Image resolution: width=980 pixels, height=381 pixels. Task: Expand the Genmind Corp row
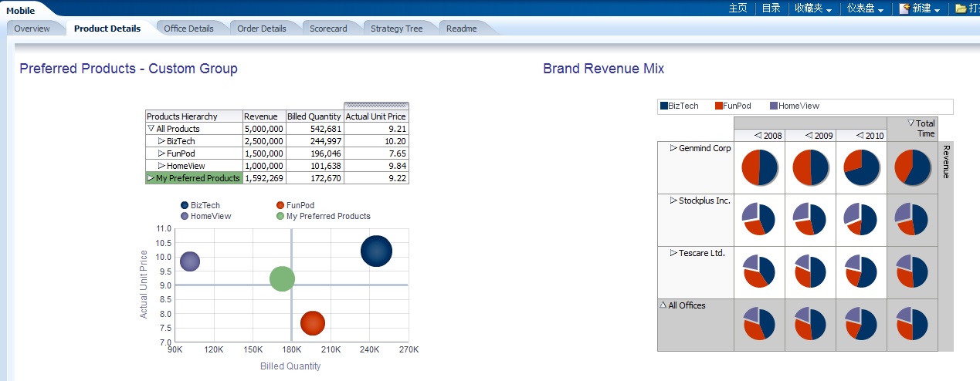pos(673,147)
